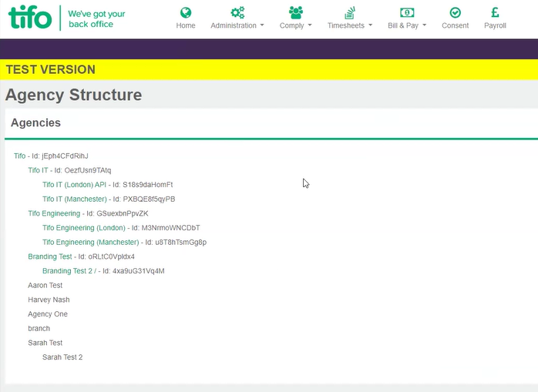The width and height of the screenshot is (538, 392).
Task: Click the Id oRLtC0Vpldx4 text
Action: click(x=106, y=256)
